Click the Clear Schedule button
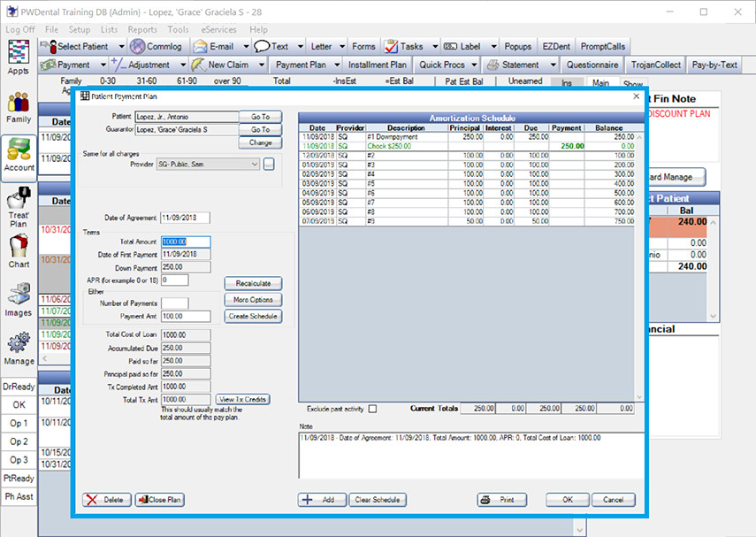This screenshot has height=537, width=756. [378, 500]
